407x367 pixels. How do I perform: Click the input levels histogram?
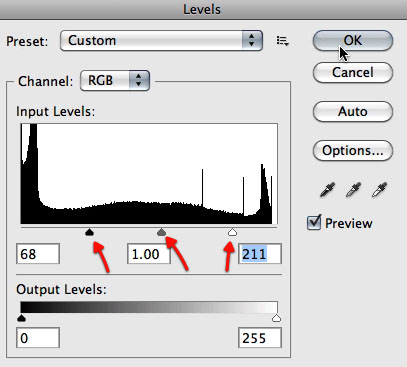(x=149, y=174)
